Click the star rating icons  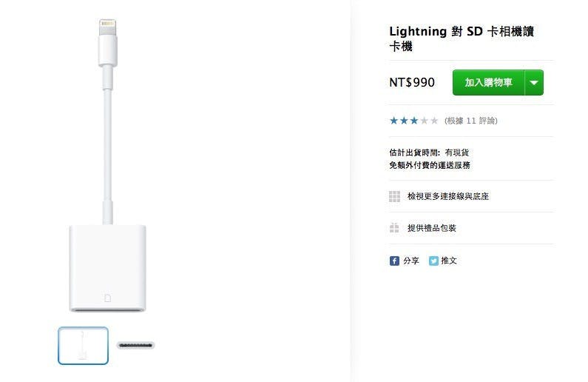point(414,121)
